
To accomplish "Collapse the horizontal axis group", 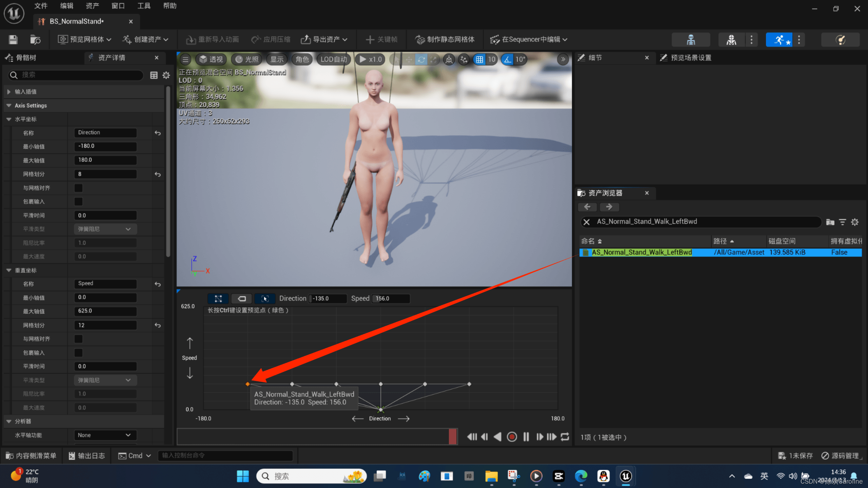I will coord(9,119).
